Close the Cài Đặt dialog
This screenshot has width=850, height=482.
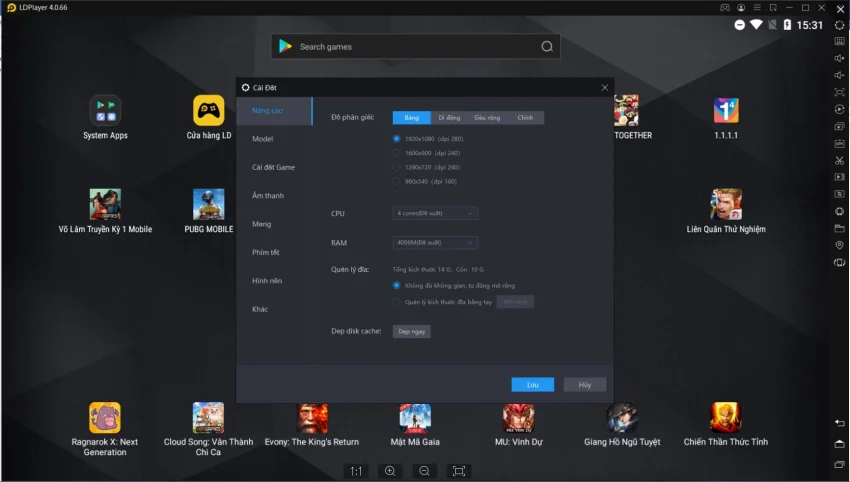click(604, 87)
